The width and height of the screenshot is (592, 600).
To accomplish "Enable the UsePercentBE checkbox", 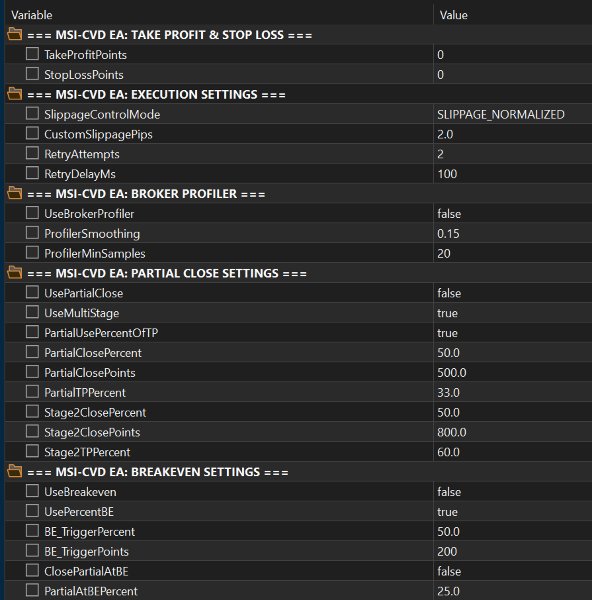I will pyautogui.click(x=32, y=511).
